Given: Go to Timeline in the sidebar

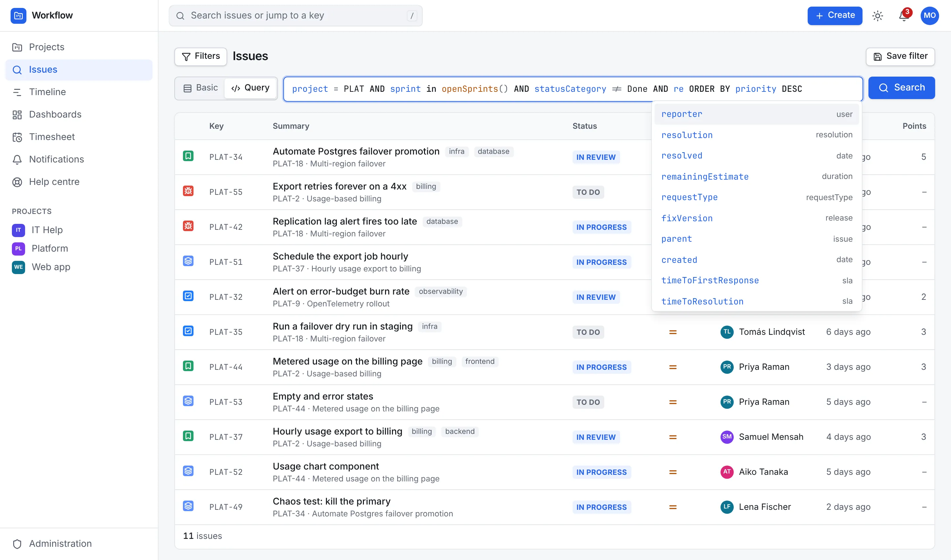Looking at the screenshot, I should [79, 92].
